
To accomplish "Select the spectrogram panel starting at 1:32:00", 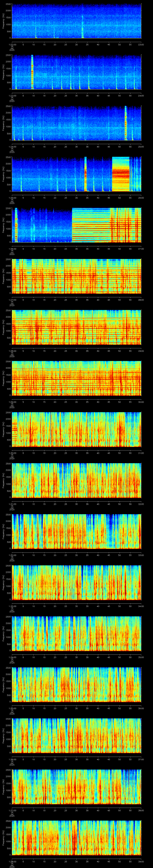I will pos(77,531).
